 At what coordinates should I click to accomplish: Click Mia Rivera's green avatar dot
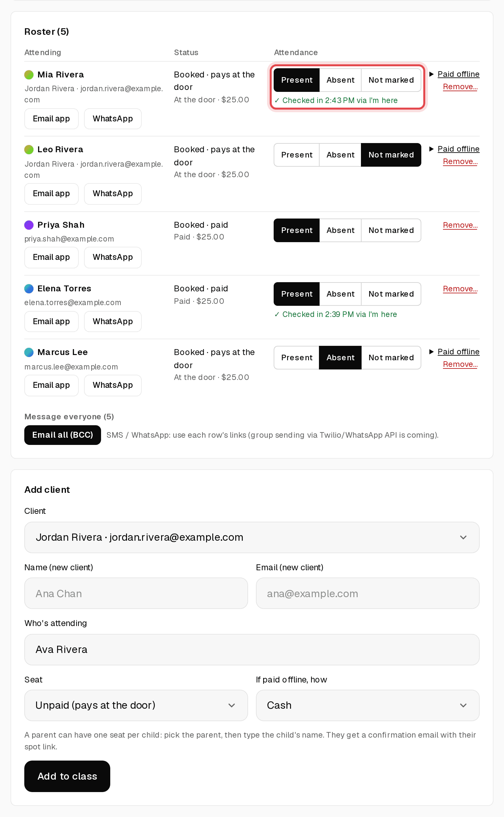pyautogui.click(x=29, y=75)
